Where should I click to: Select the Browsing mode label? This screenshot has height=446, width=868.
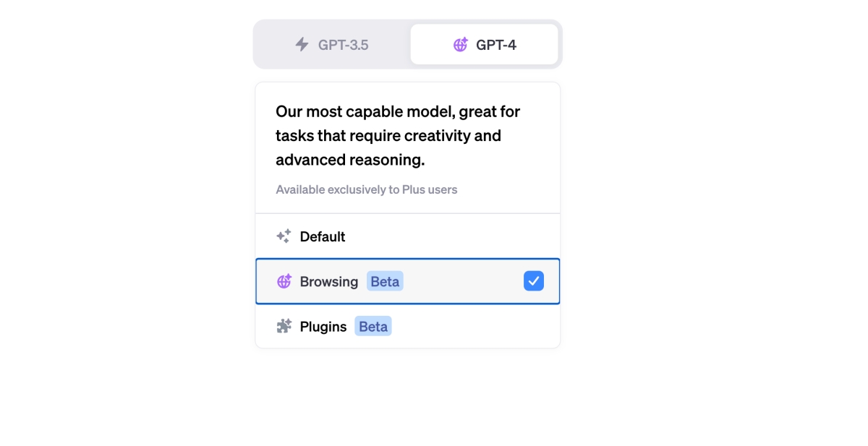coord(329,282)
